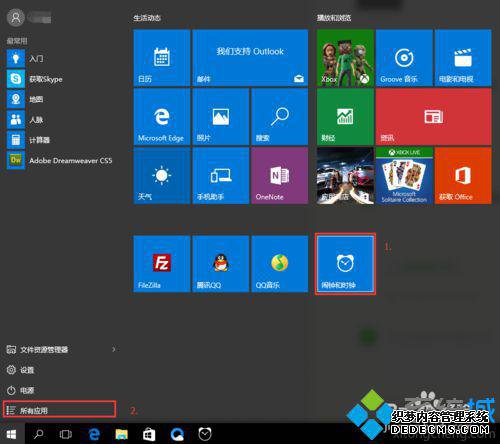The image size is (500, 444).
Task: Open Maps (地图) in the most-used list
Action: [x=60, y=99]
